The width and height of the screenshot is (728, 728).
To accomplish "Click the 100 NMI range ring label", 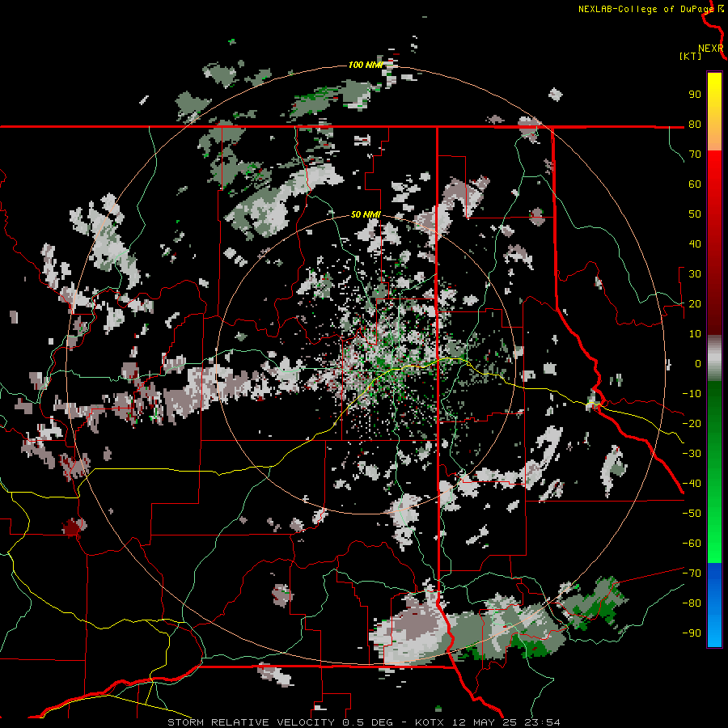I will (x=366, y=65).
